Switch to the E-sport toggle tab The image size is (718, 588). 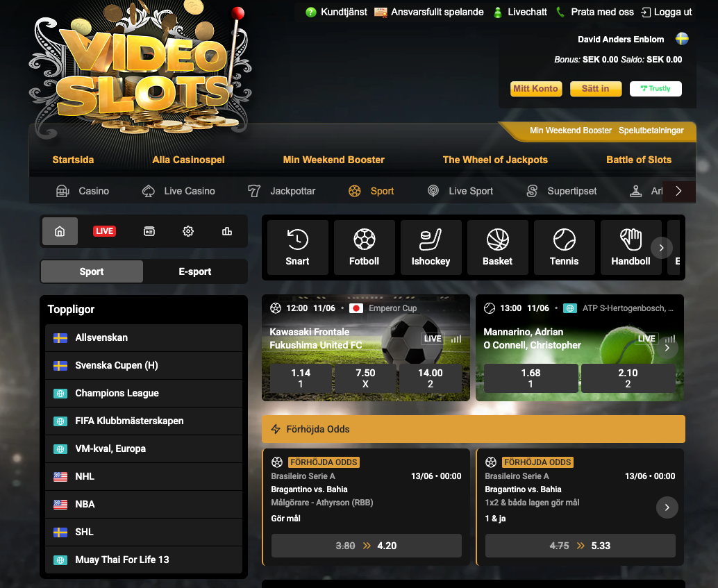[x=195, y=271]
